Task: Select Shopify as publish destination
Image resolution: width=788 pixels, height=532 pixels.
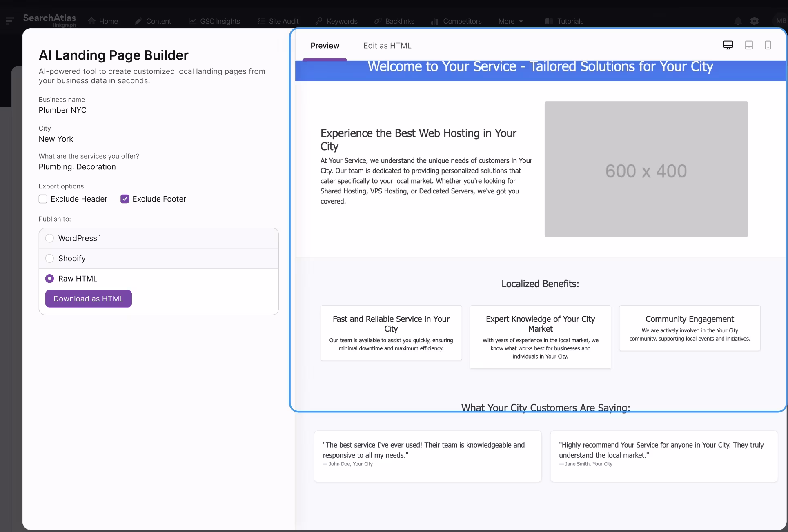Action: tap(49, 258)
